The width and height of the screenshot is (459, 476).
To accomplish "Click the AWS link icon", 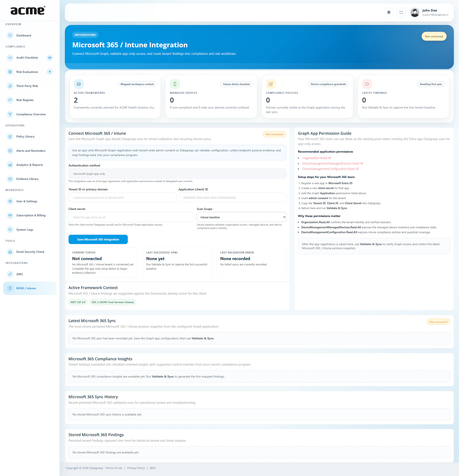I will 10,274.
